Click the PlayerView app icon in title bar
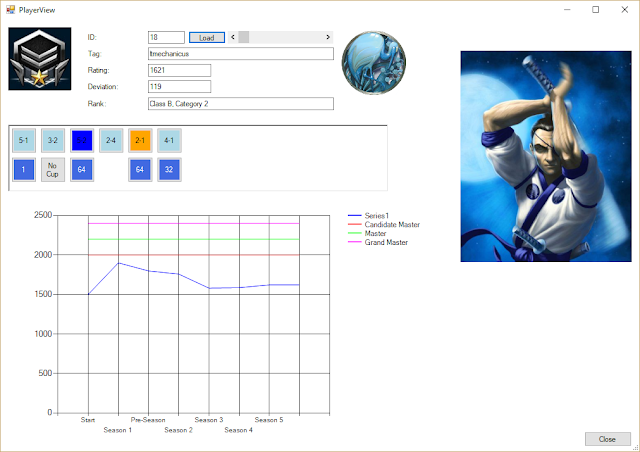The height and width of the screenshot is (452, 640). tap(11, 9)
